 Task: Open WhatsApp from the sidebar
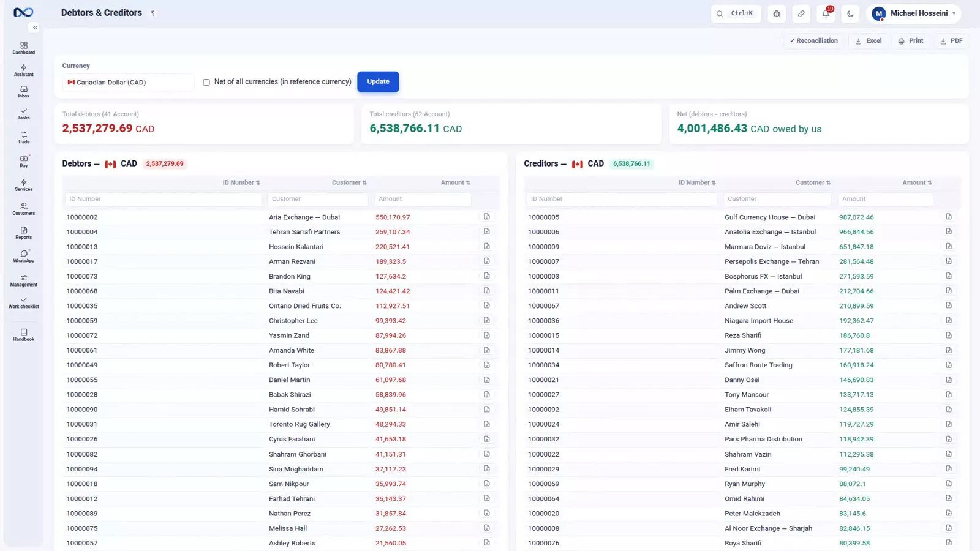[x=24, y=257]
